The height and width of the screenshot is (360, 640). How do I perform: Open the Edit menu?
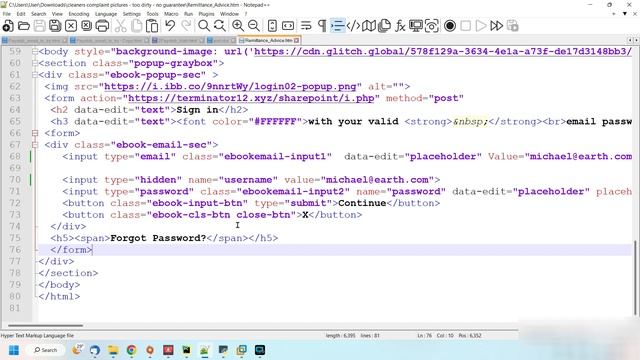click(x=21, y=14)
